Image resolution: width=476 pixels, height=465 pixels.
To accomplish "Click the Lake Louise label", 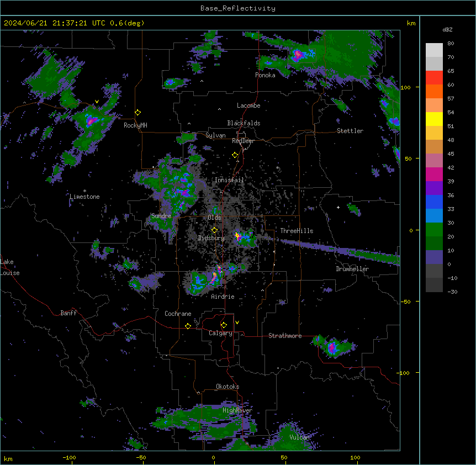I will [10, 267].
